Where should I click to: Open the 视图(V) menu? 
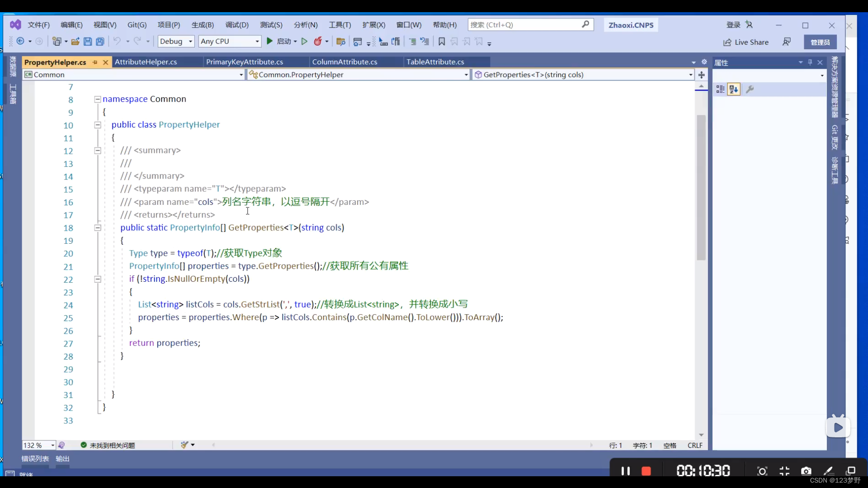point(105,25)
